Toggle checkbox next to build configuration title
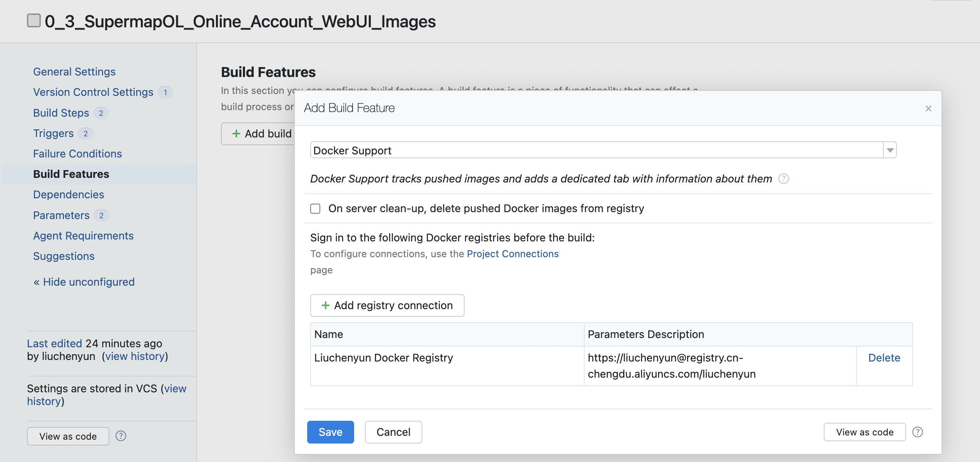980x462 pixels. click(x=34, y=20)
